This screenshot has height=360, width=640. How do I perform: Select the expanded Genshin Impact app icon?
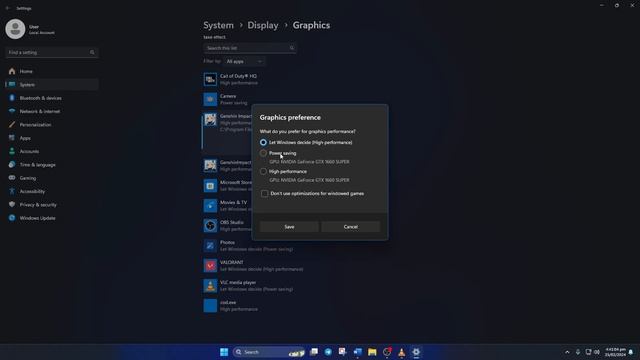[x=210, y=120]
